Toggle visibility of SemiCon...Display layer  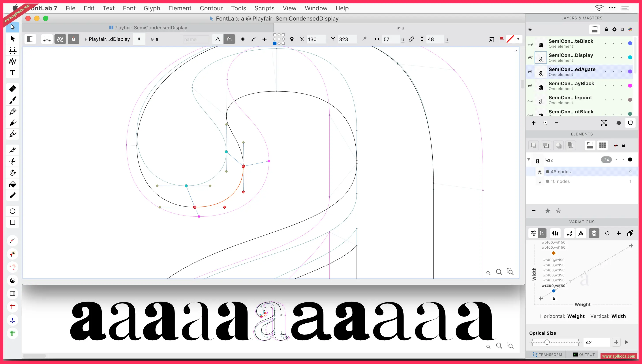(530, 57)
